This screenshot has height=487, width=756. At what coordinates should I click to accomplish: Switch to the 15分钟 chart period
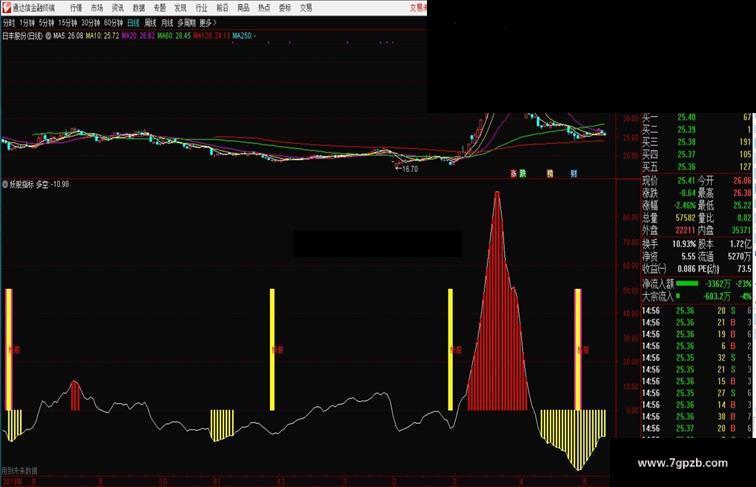click(x=68, y=23)
